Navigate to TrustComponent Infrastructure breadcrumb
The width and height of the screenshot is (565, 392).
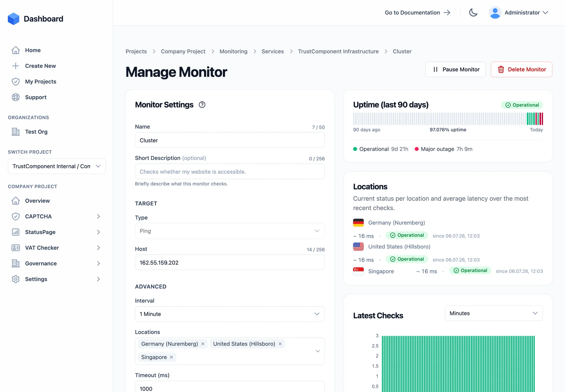point(338,51)
